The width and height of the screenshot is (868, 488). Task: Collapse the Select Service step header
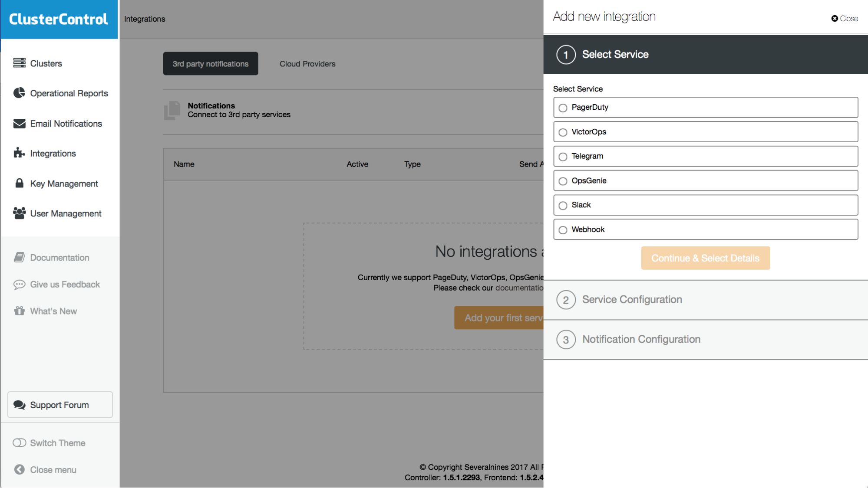[706, 55]
